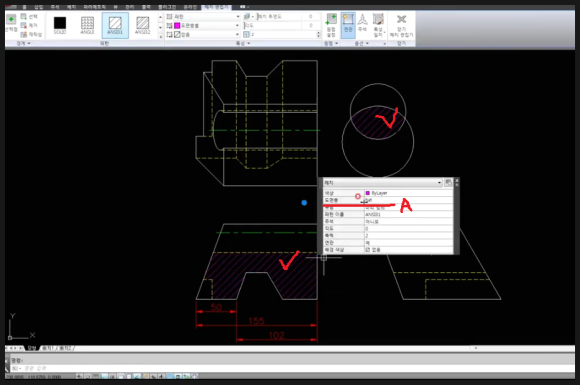Click the set origin icon
Image resolution: width=580 pixels, height=385 pixels.
[331, 25]
